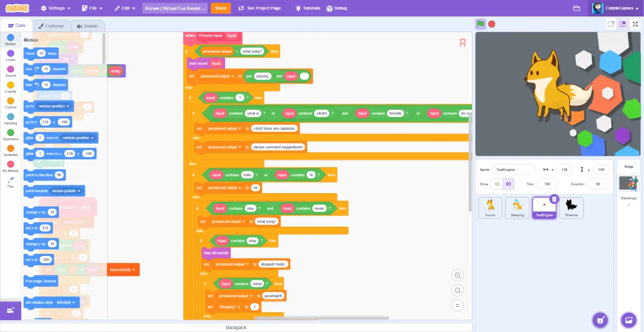Image resolution: width=644 pixels, height=332 pixels.
Task: Select the Motion block category
Action: tap(10, 40)
